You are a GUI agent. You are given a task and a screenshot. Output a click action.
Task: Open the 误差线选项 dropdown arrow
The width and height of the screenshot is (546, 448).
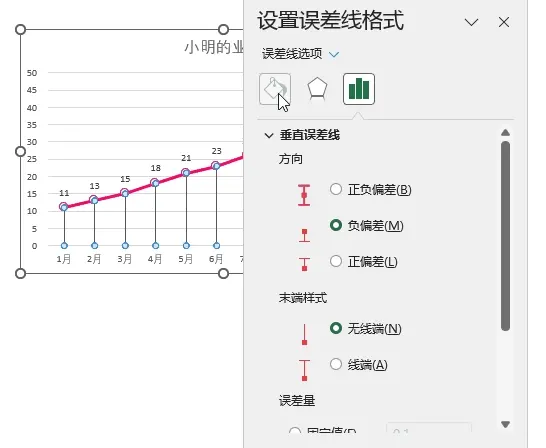(x=334, y=54)
